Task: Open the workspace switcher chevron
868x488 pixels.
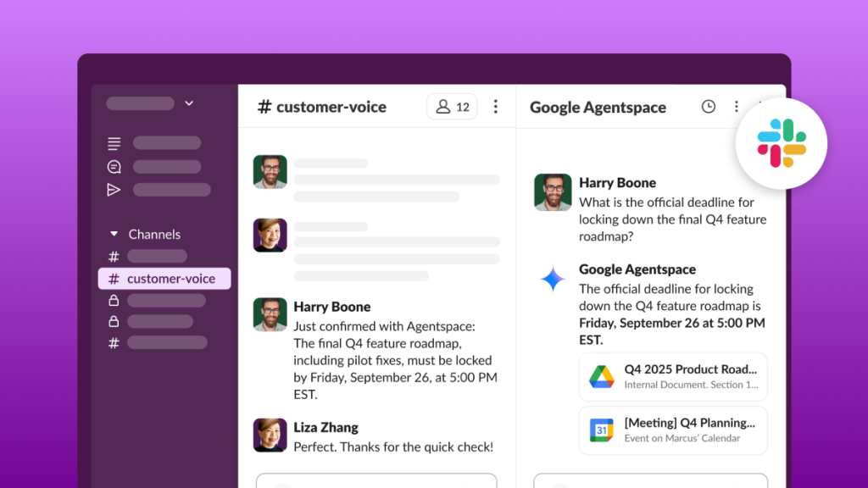Action: (x=190, y=103)
